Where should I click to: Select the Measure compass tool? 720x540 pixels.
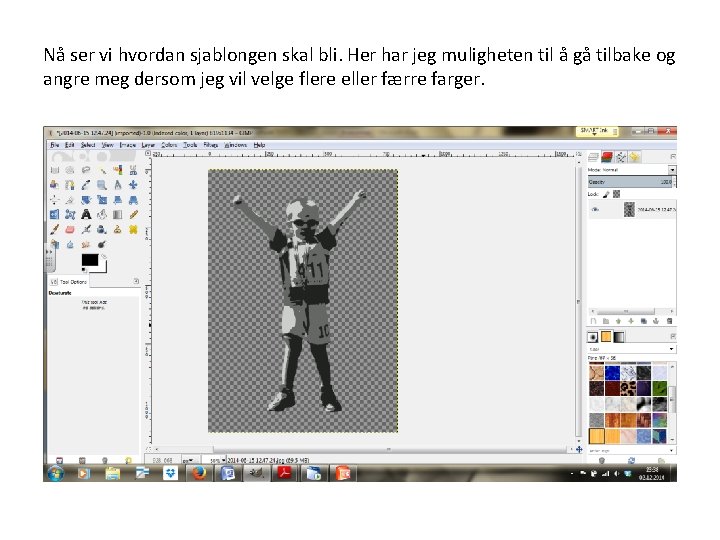click(x=118, y=185)
